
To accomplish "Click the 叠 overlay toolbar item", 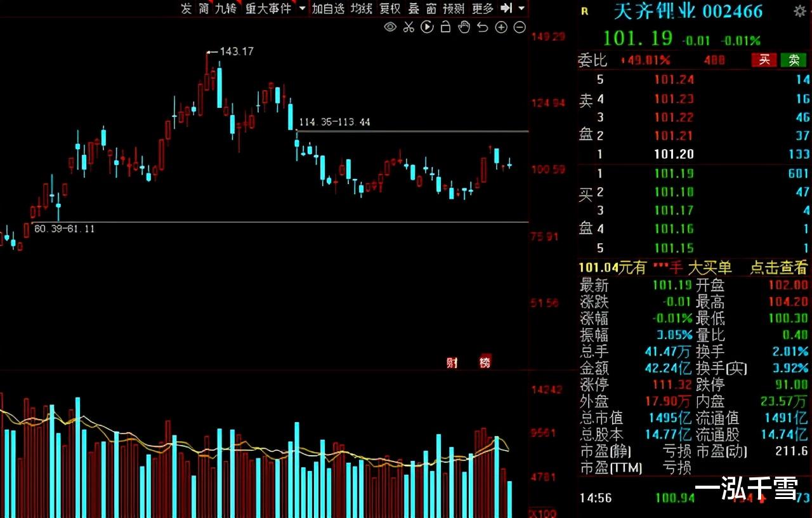I will pyautogui.click(x=414, y=8).
